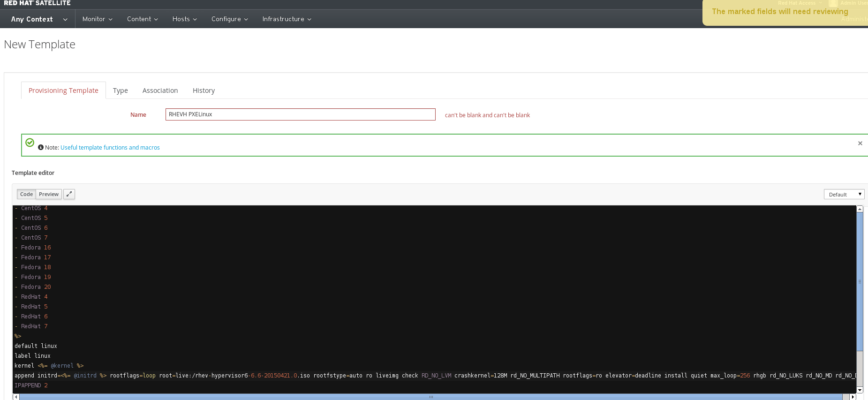
Task: Click the info icon beside Note
Action: 41,147
